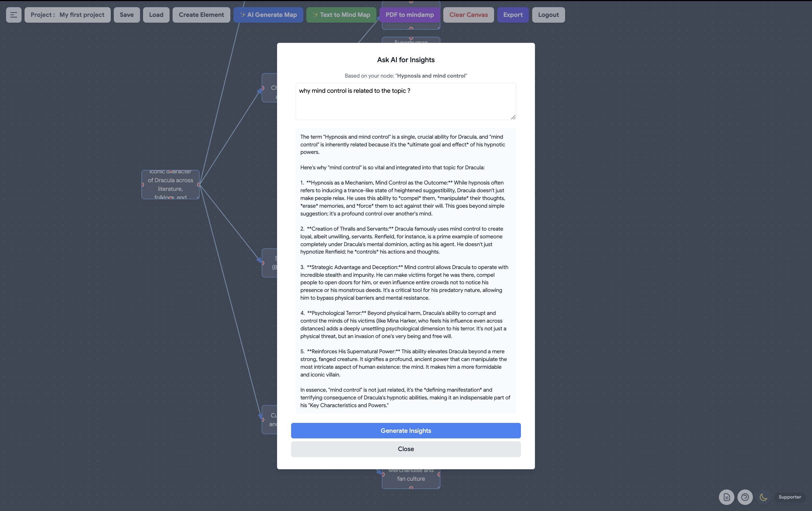The width and height of the screenshot is (812, 511).
Task: Click bottom connector of Merchandise node
Action: (x=411, y=488)
